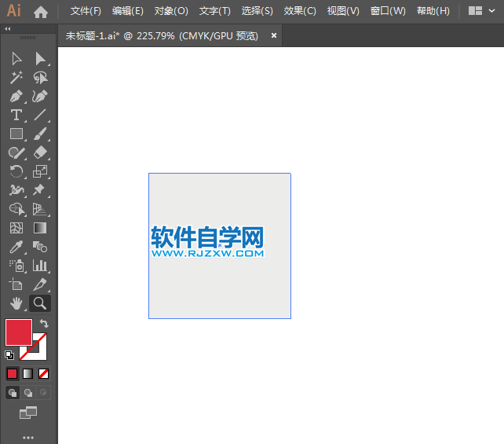The height and width of the screenshot is (444, 504).
Task: Enable Draw Inside mode
Action: (x=43, y=392)
